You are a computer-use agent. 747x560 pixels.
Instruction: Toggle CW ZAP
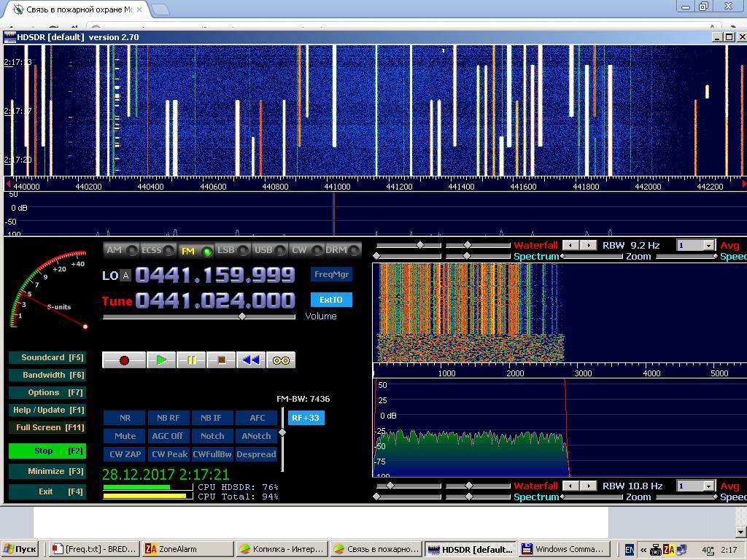tap(125, 454)
